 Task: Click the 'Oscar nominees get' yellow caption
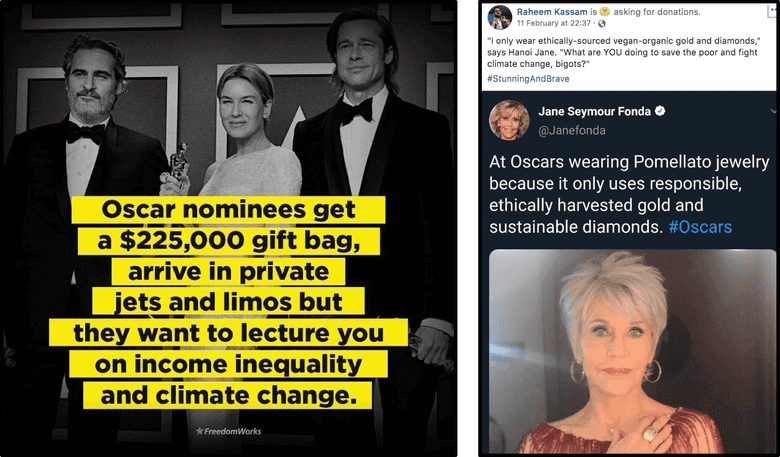click(228, 209)
